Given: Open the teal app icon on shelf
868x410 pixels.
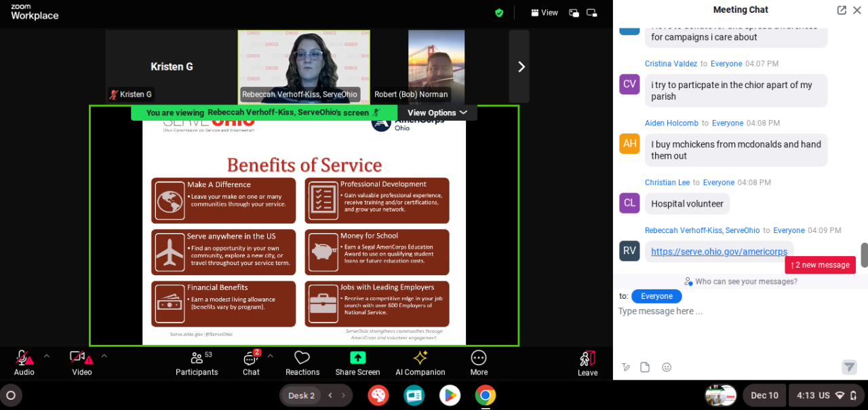Looking at the screenshot, I should 414,395.
